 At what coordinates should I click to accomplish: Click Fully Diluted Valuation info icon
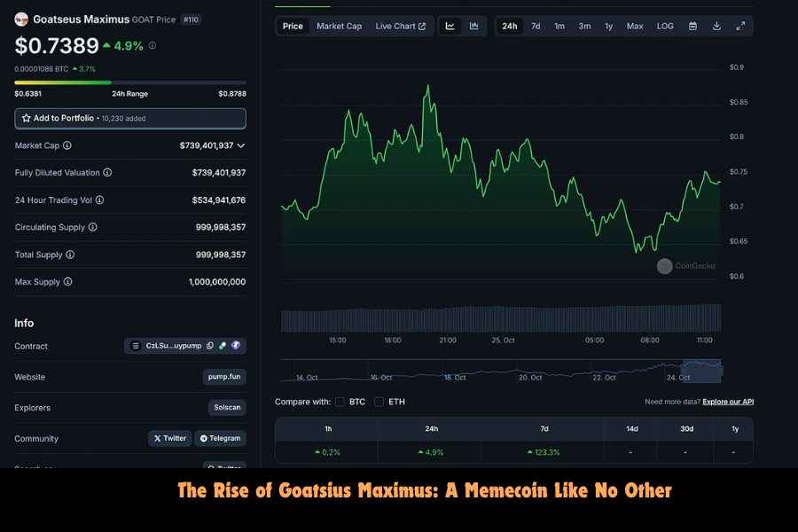pyautogui.click(x=107, y=173)
